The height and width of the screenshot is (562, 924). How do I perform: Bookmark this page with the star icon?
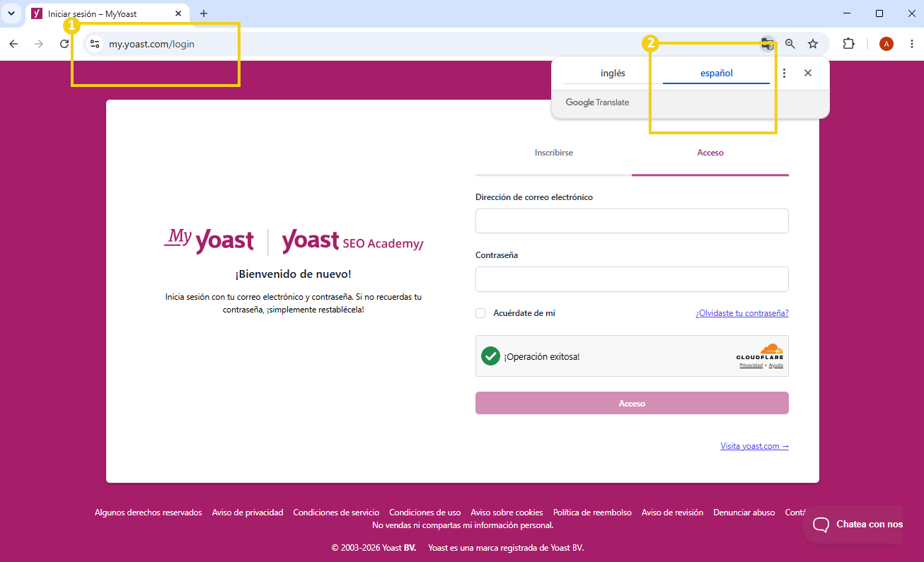click(x=813, y=44)
